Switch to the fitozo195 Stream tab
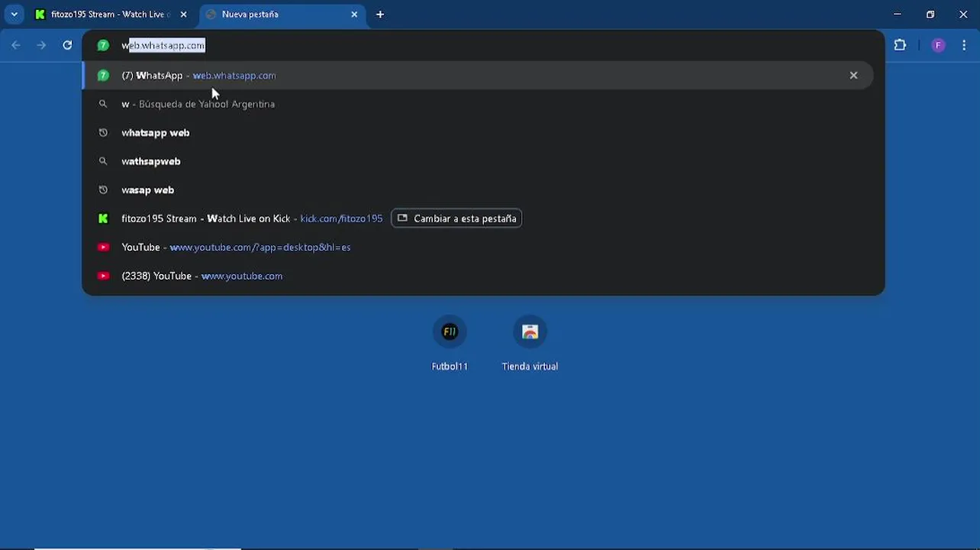The width and height of the screenshot is (980, 550). click(x=109, y=15)
